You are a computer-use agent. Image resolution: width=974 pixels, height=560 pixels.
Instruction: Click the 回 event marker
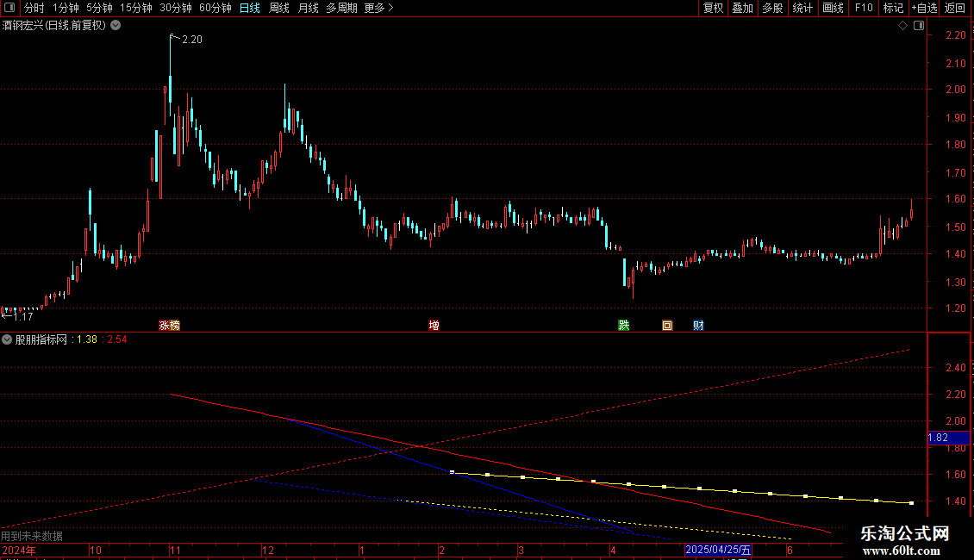(x=667, y=326)
